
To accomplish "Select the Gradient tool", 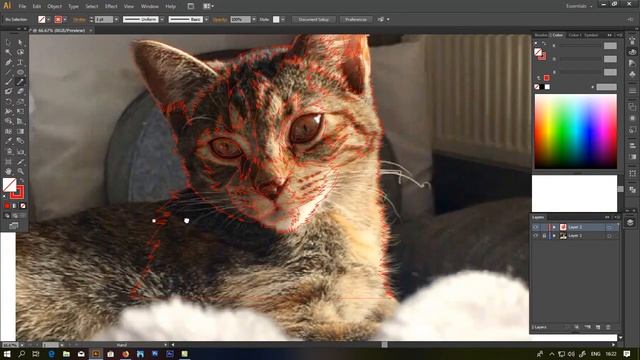I will pyautogui.click(x=20, y=131).
